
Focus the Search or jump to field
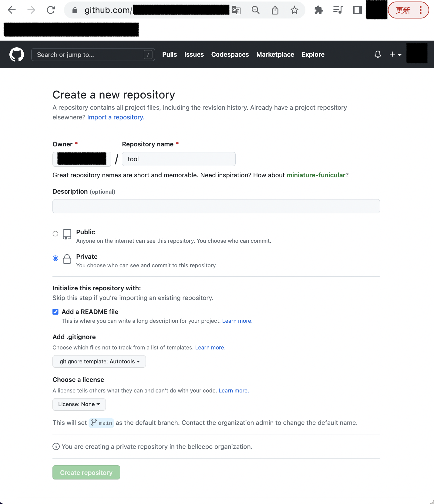pos(93,55)
